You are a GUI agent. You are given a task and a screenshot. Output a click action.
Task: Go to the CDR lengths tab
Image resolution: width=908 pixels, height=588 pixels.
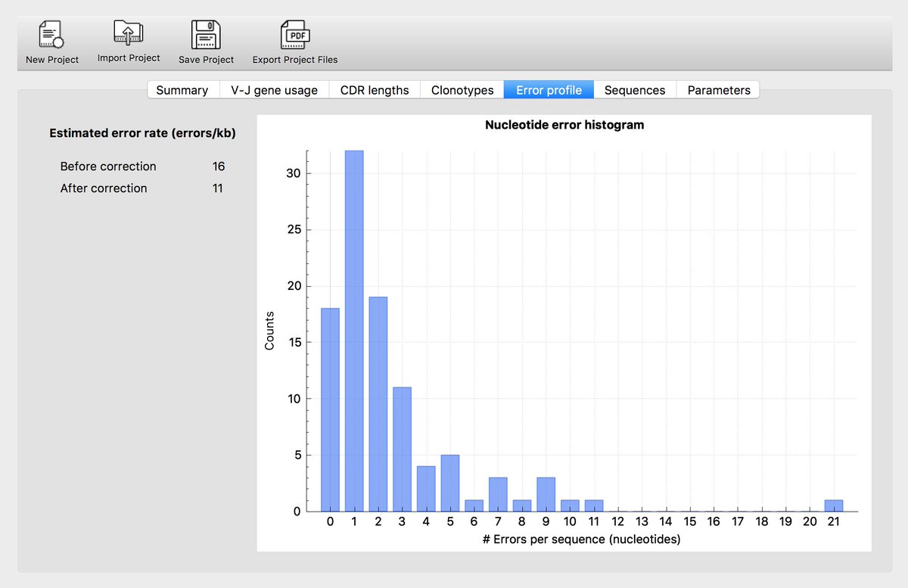375,90
